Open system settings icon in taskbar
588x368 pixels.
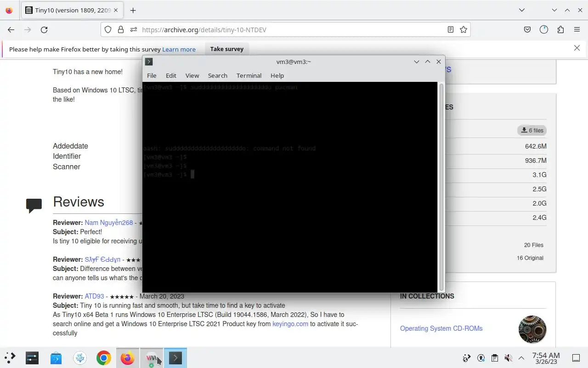click(32, 358)
